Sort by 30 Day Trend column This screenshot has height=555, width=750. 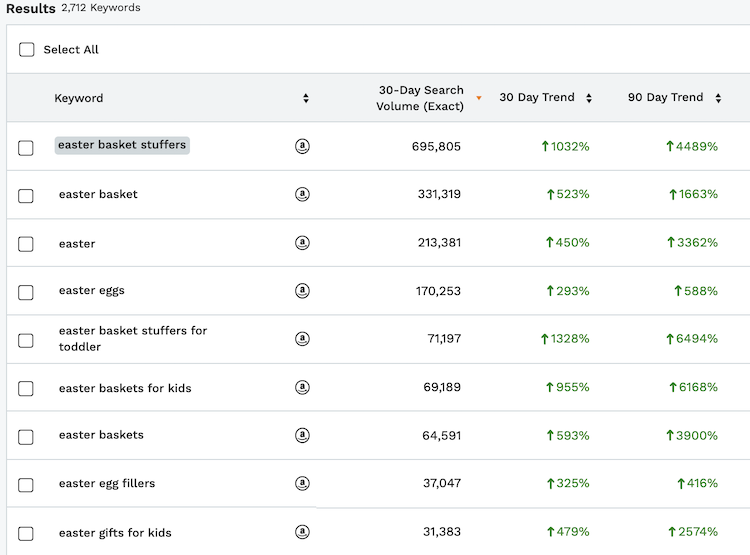[x=589, y=98]
